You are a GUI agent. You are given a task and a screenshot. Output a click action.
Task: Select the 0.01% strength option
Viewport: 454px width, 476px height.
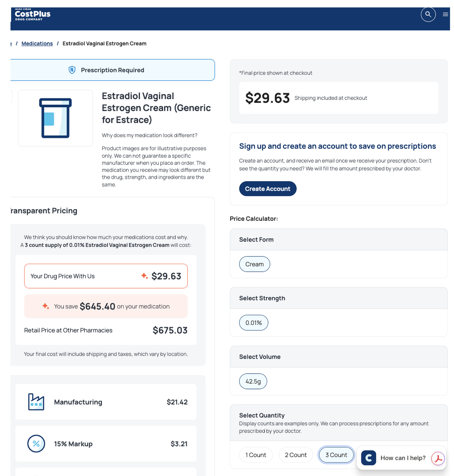[x=254, y=323]
